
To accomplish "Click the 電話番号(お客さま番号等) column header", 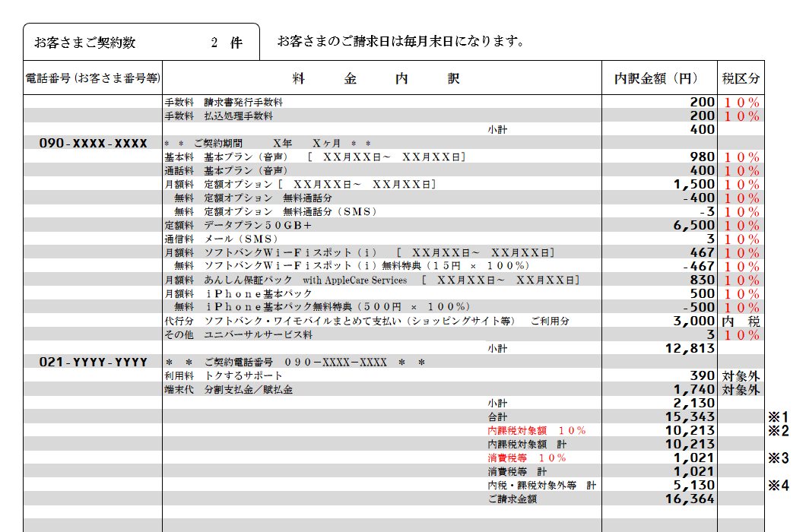I will 93,78.
